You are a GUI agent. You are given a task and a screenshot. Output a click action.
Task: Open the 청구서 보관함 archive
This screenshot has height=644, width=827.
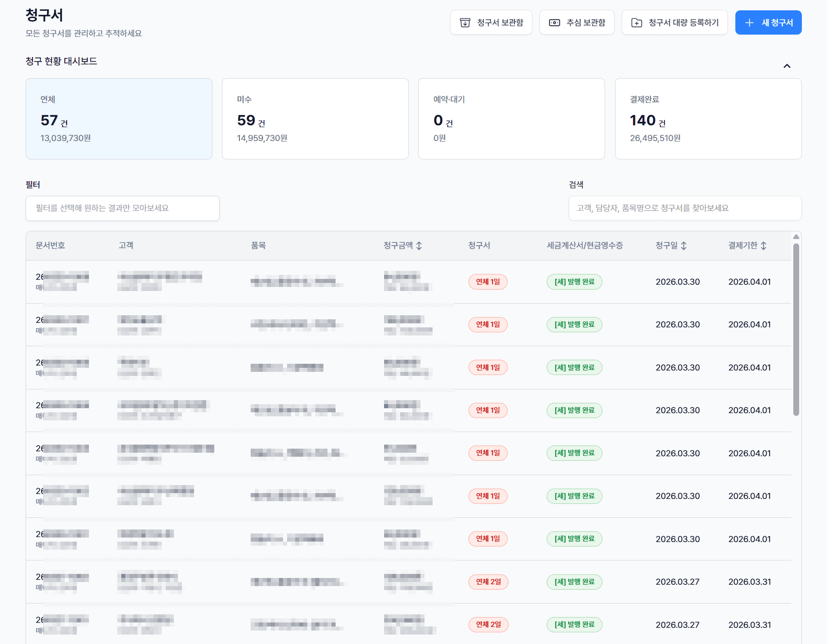[491, 22]
